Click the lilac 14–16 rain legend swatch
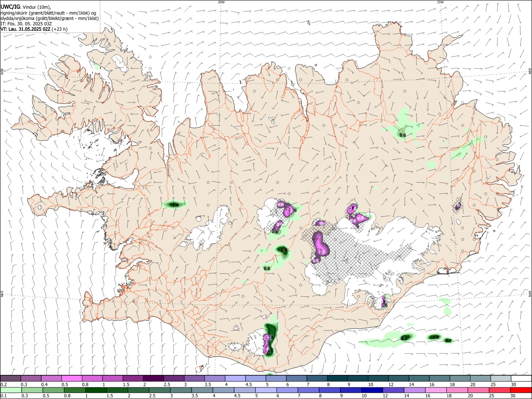Viewport: 532px width, 399px height. (415, 390)
